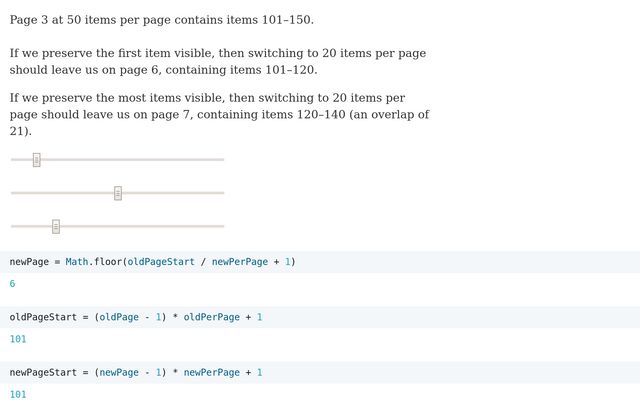The width and height of the screenshot is (640, 400).
Task: Click the output value 6
Action: [12, 284]
